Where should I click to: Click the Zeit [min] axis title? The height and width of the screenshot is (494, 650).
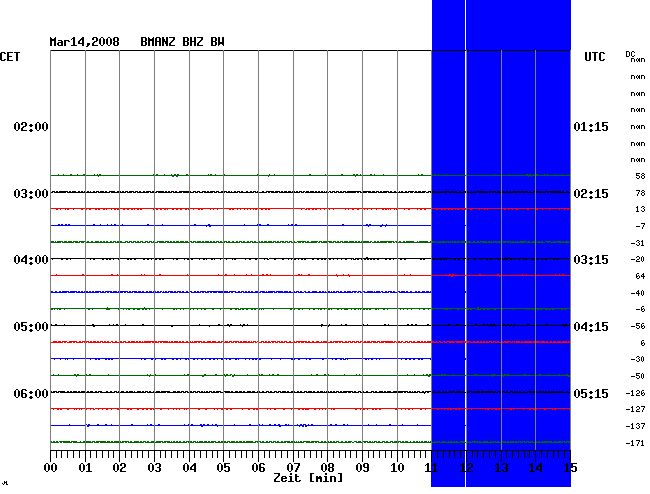(308, 478)
